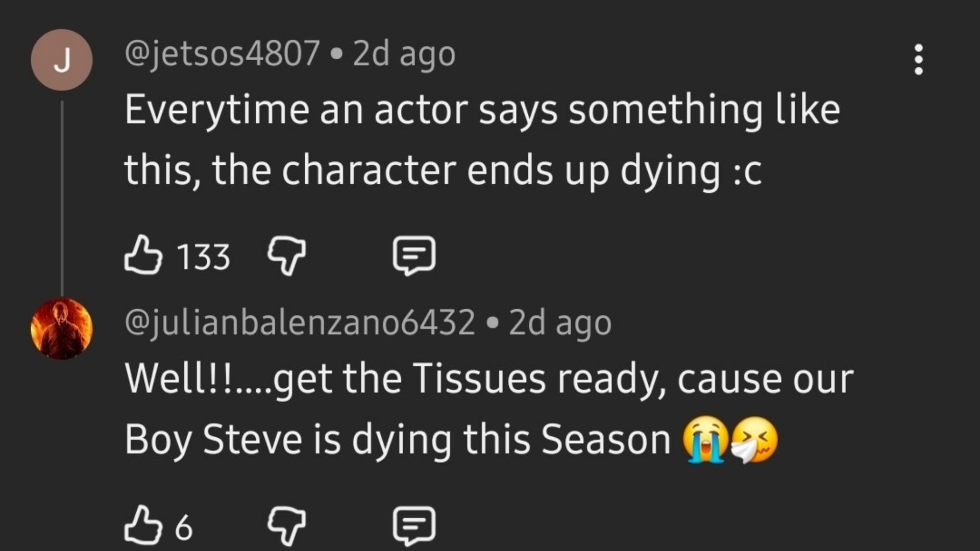The height and width of the screenshot is (551, 980).
Task: Visit @julianbalenzano6432's channel via username
Action: click(300, 322)
